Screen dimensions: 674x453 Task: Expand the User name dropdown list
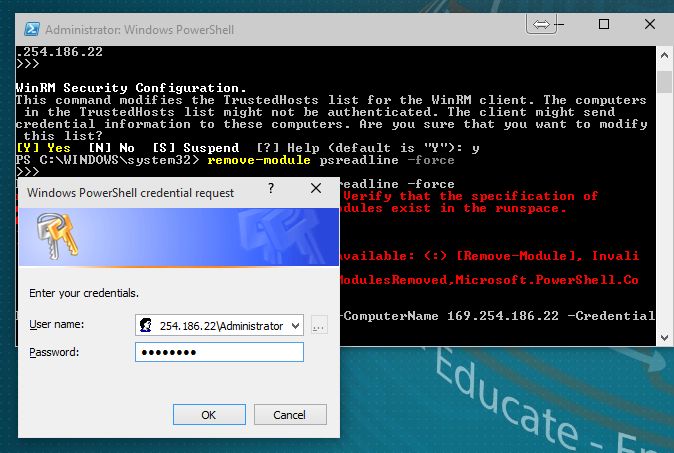294,325
